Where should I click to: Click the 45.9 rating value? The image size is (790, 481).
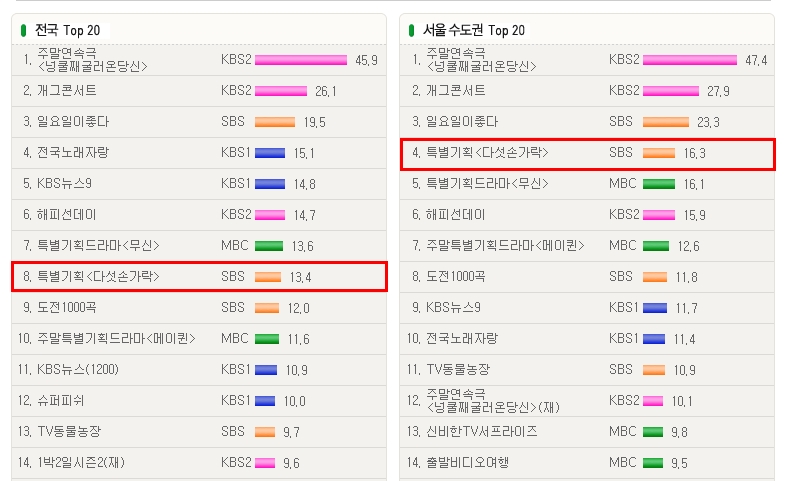tap(366, 60)
